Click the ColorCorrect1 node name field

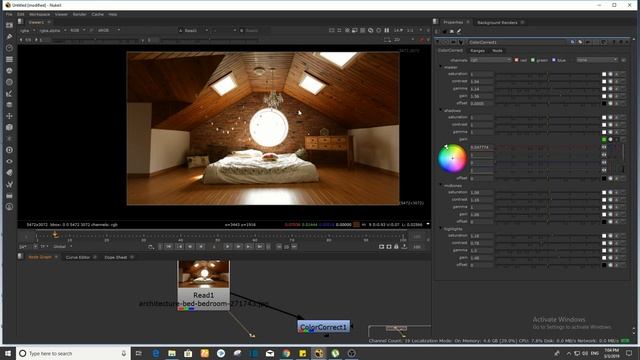518,42
